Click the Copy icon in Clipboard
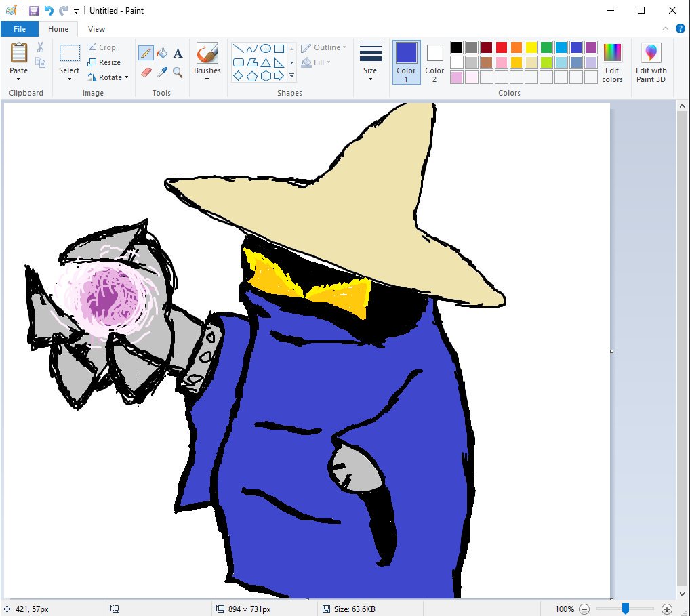Image resolution: width=690 pixels, height=616 pixels. tap(40, 62)
